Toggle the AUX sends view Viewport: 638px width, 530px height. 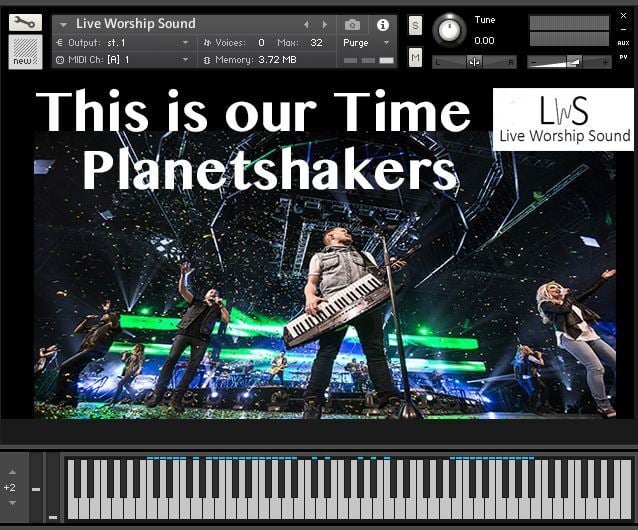coord(623,43)
